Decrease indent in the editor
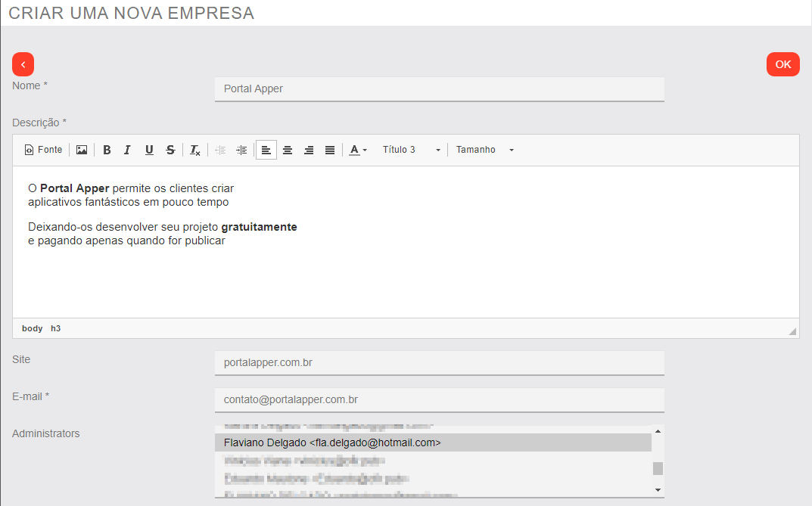This screenshot has width=812, height=506. click(220, 150)
